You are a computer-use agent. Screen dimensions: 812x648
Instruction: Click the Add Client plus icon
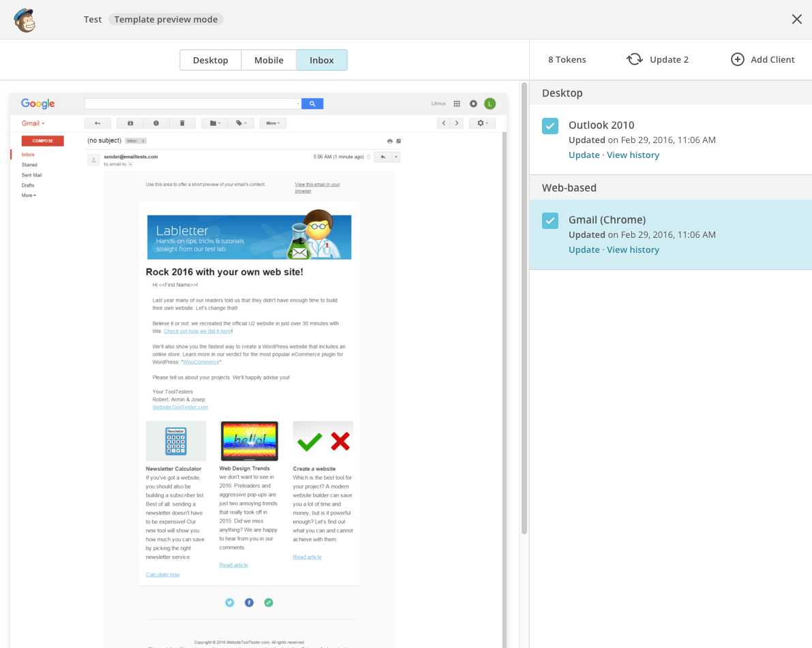738,59
